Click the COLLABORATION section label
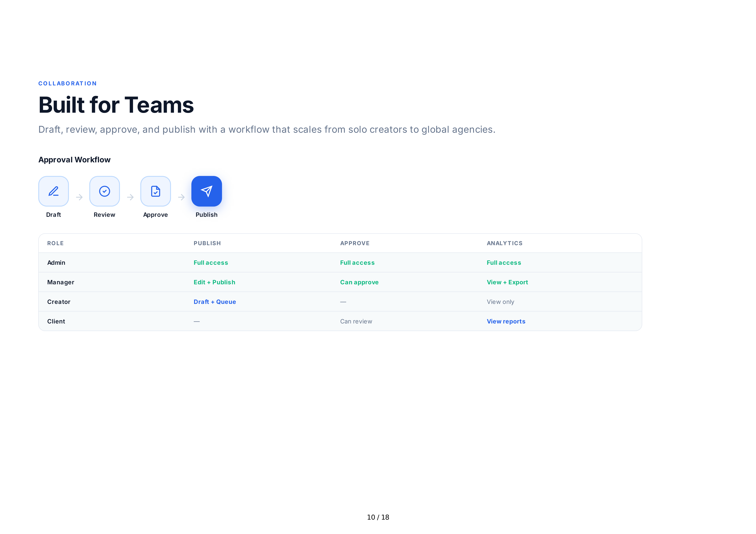This screenshot has height=534, width=756. (68, 84)
